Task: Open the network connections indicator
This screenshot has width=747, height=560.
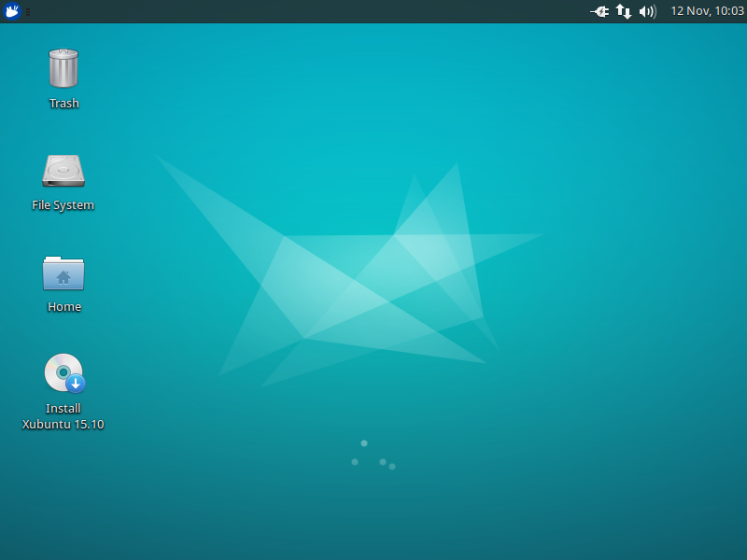Action: point(624,11)
